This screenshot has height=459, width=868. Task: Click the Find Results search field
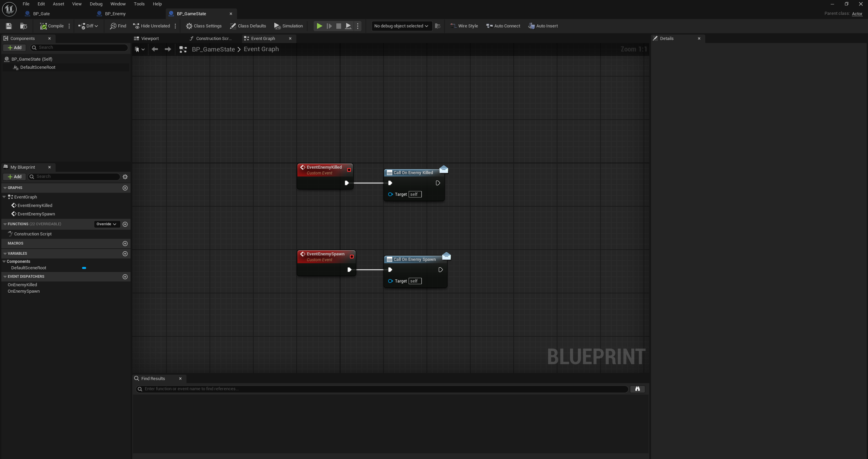[x=383, y=389]
